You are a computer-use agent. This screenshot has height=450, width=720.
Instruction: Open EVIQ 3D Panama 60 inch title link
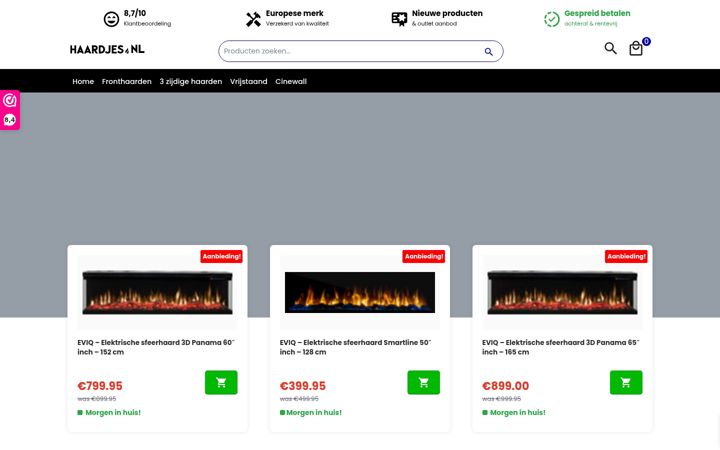coord(156,347)
